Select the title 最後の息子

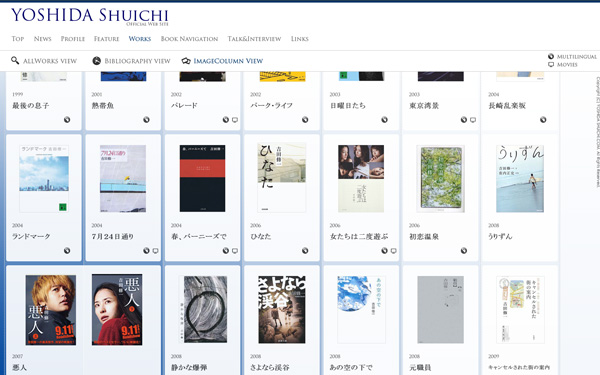(31, 106)
